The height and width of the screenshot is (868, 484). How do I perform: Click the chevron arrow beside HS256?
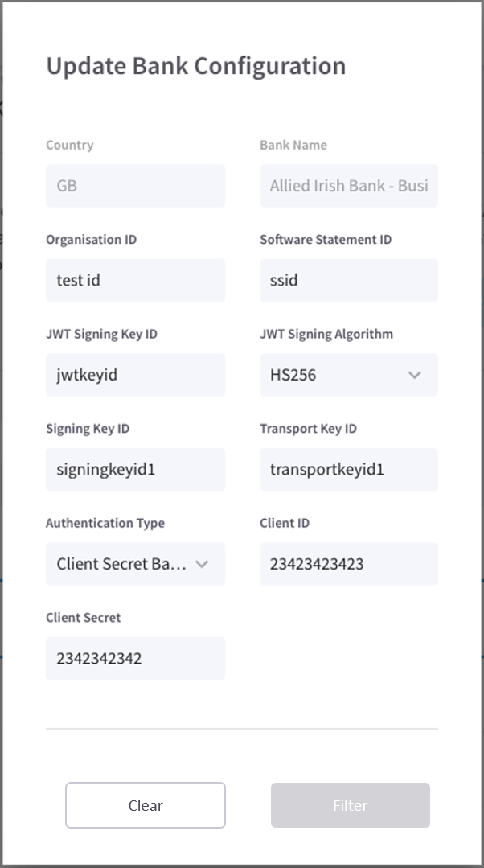click(x=415, y=375)
